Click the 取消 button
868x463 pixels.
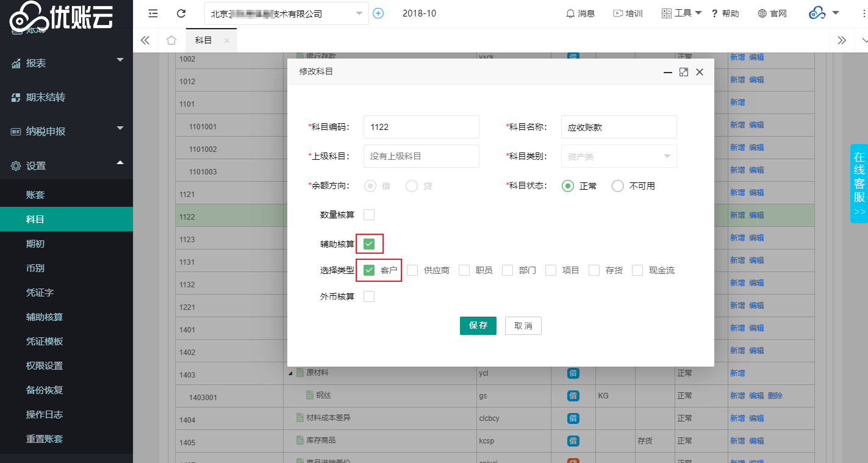(523, 326)
